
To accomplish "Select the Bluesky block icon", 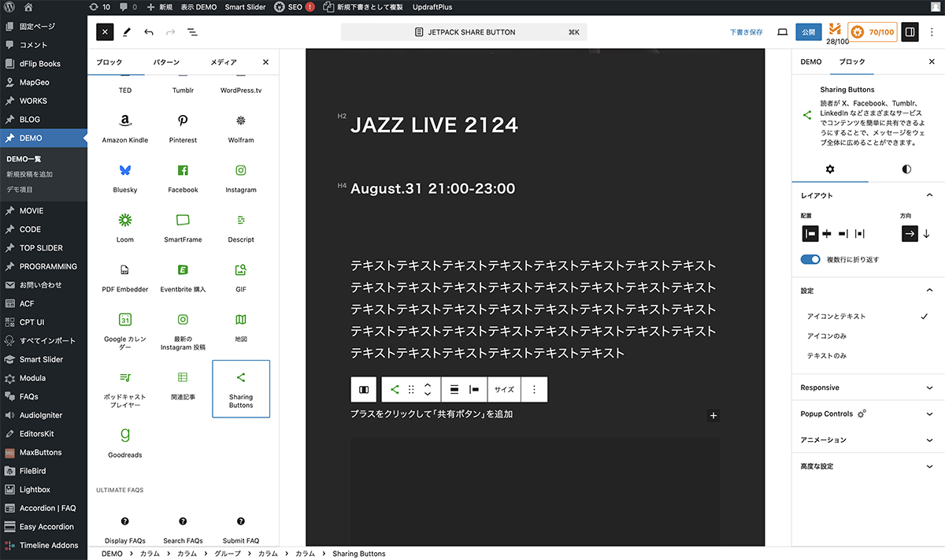I will pos(125,177).
